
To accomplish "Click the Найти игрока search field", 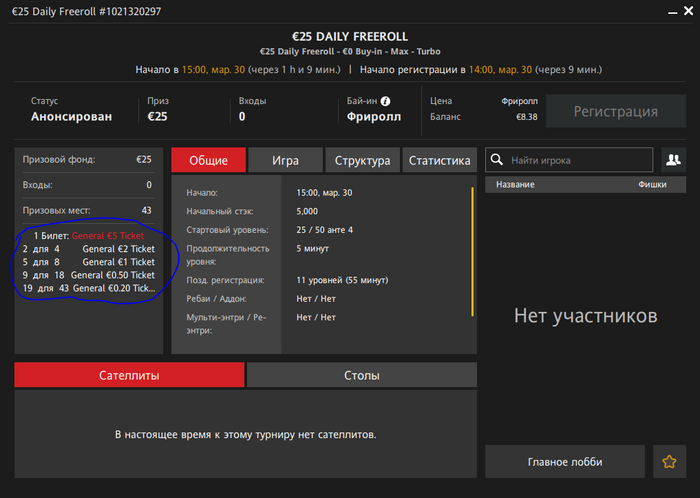I will (x=569, y=160).
